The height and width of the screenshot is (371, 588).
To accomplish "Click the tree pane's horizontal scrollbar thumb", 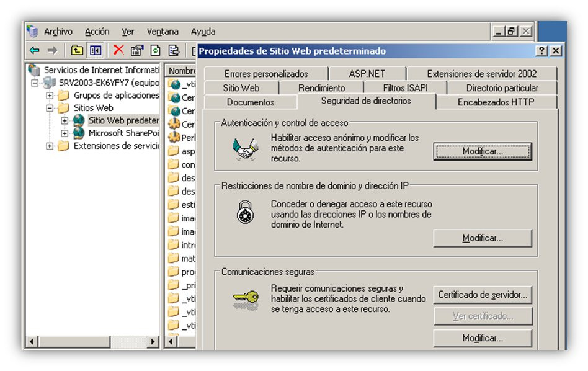I will pyautogui.click(x=74, y=342).
